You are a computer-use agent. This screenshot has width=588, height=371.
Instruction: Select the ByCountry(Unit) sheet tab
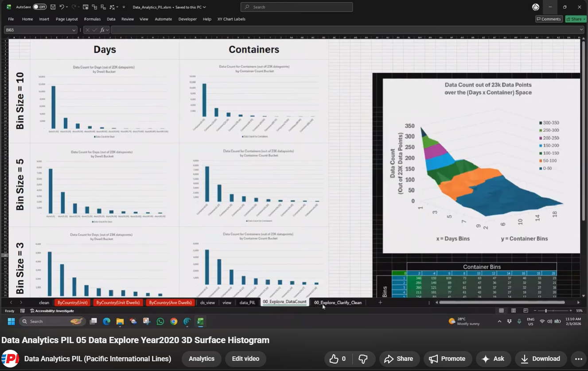pos(72,302)
